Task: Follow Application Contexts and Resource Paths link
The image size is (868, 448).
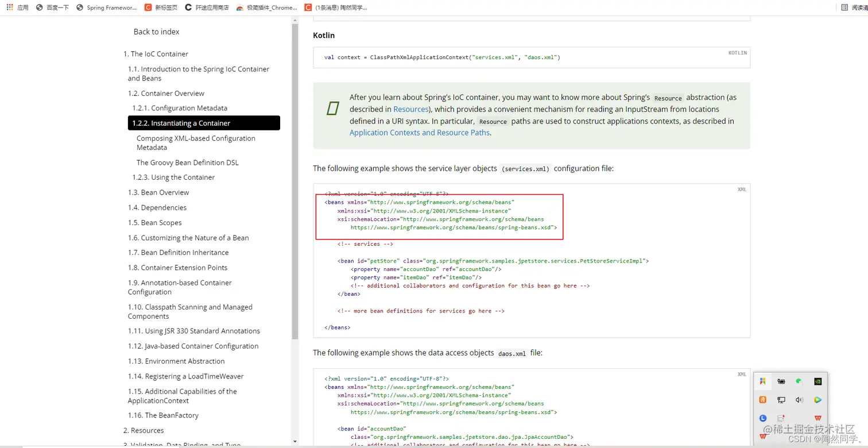Action: tap(419, 133)
